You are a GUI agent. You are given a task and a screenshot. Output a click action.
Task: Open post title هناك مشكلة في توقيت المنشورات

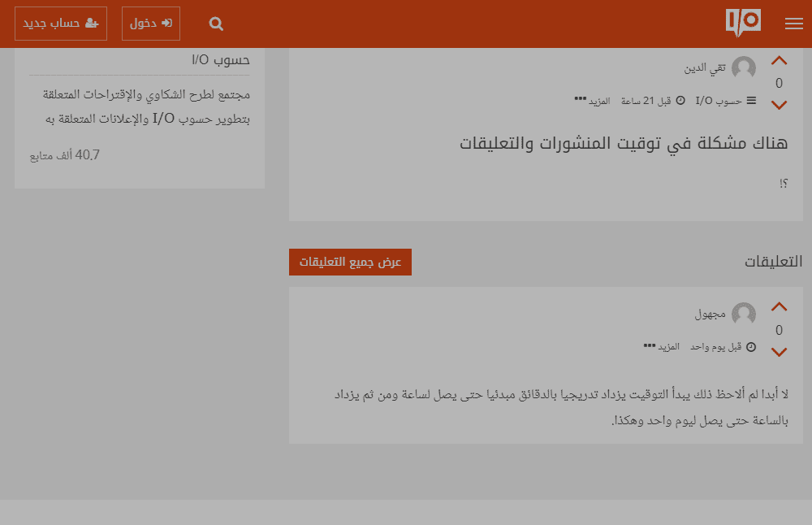point(624,143)
